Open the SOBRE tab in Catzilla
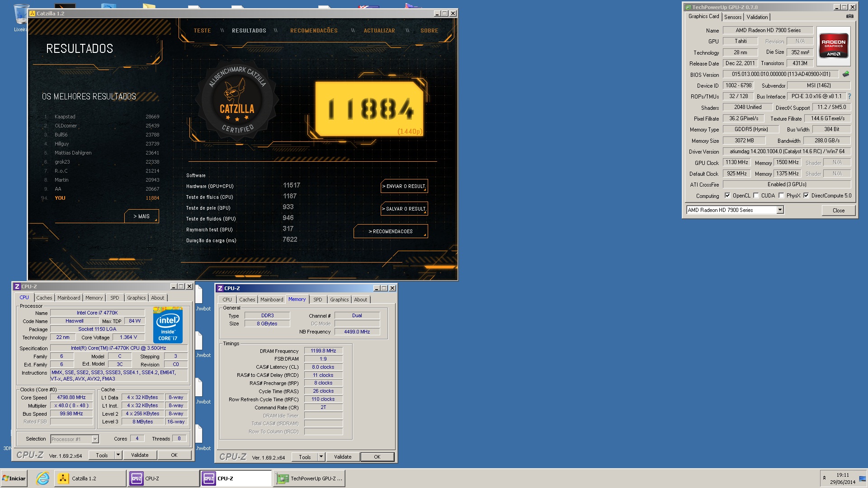The width and height of the screenshot is (868, 488). coord(429,31)
